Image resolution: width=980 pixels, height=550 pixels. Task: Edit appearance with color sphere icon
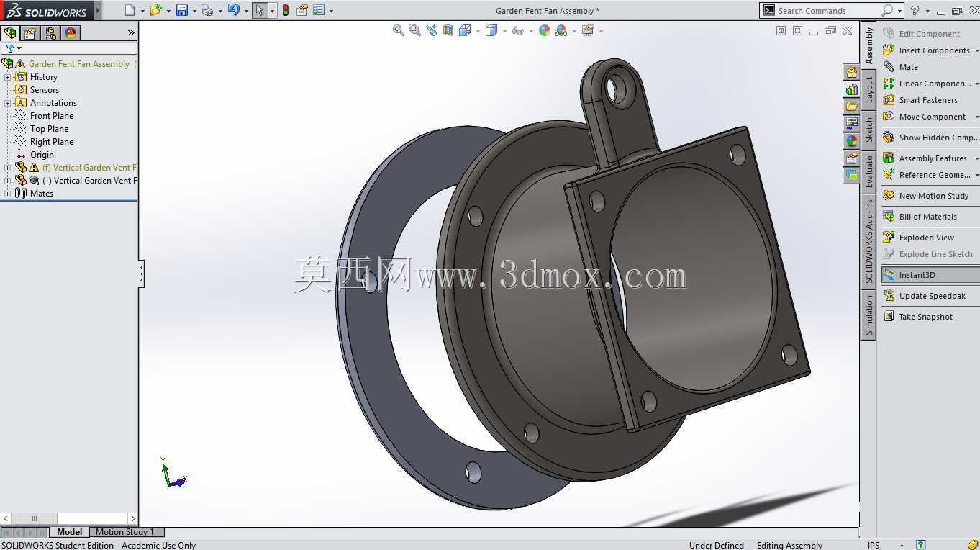click(x=545, y=30)
